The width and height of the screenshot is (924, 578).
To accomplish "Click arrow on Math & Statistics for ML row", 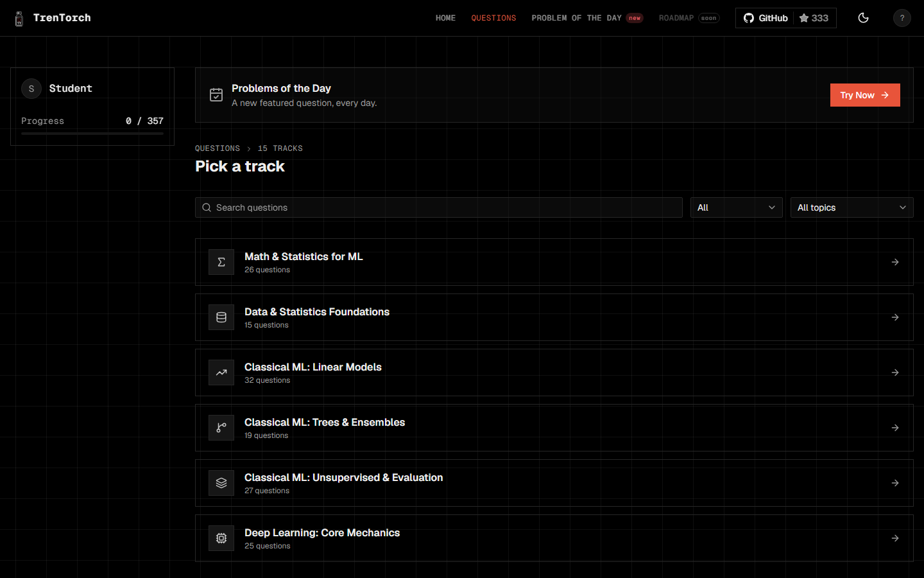I will point(895,262).
